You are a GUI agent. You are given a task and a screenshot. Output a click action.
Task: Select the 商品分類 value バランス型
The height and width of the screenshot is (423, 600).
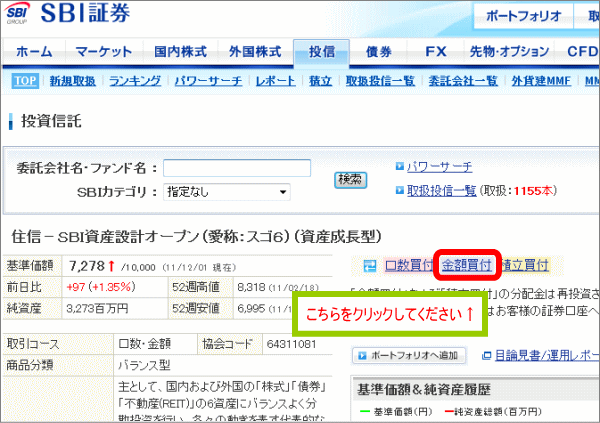tap(144, 366)
